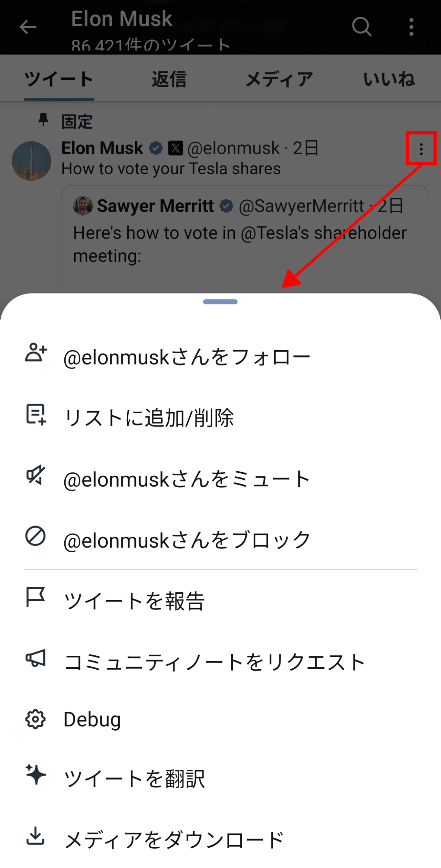Tap the bottom sheet drag handle
The width and height of the screenshot is (441, 868).
tap(220, 302)
